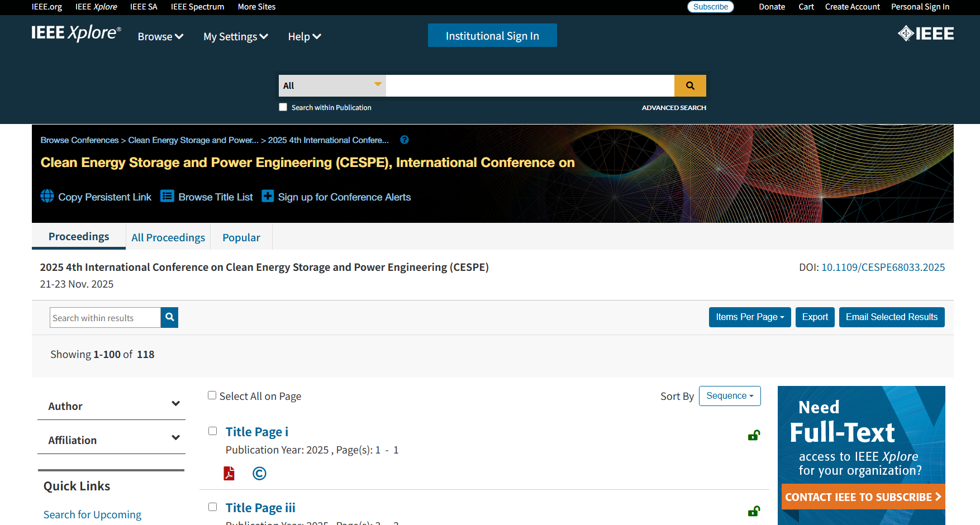Click the Need Full-Text ad banner
This screenshot has width=980, height=525.
pos(861,455)
